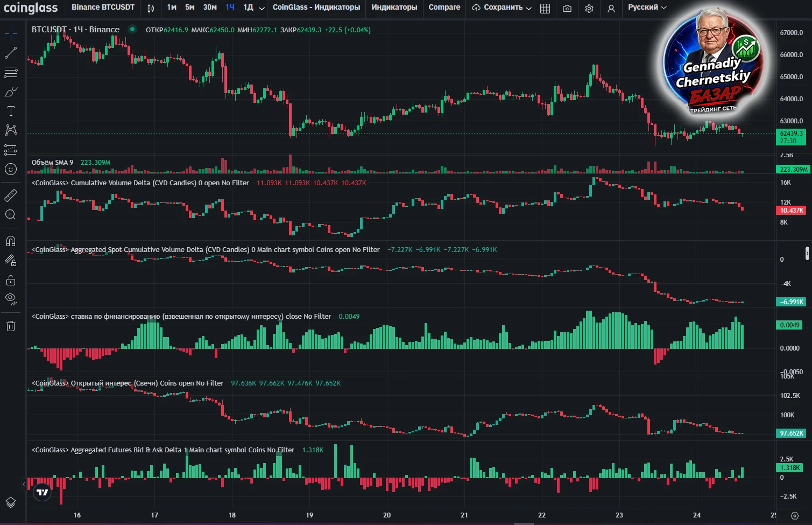812x525 pixels.
Task: Open the Binance BTCUSDT symbol selector
Action: pyautogui.click(x=103, y=8)
